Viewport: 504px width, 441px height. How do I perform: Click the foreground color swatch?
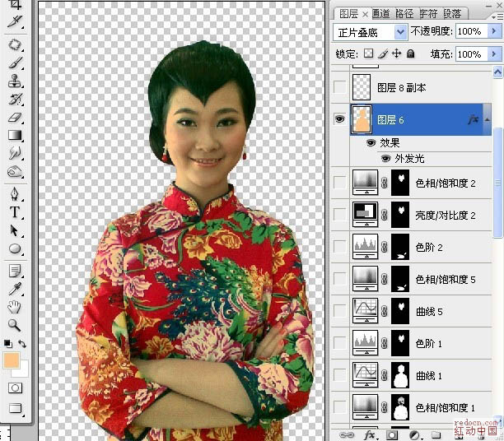pyautogui.click(x=12, y=360)
